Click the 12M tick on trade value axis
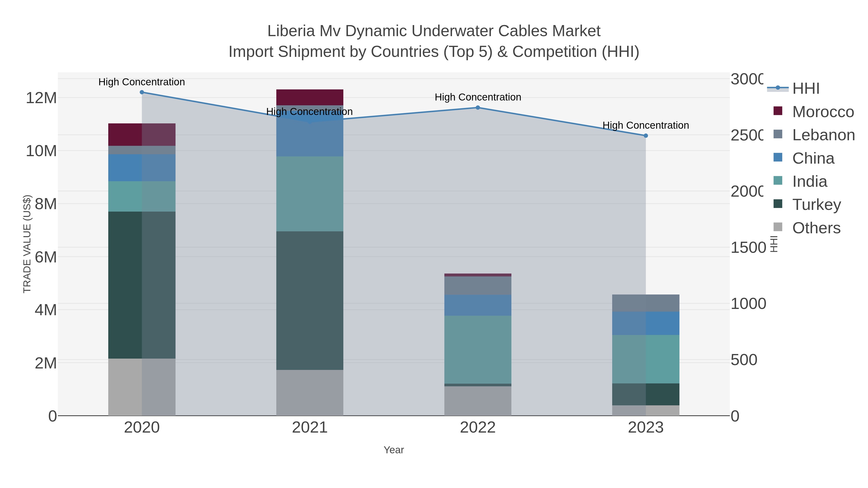The height and width of the screenshot is (488, 868). (x=41, y=98)
